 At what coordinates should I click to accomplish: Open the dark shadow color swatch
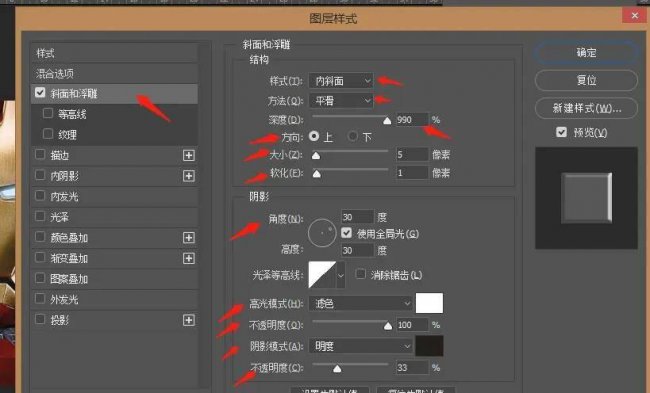(429, 346)
